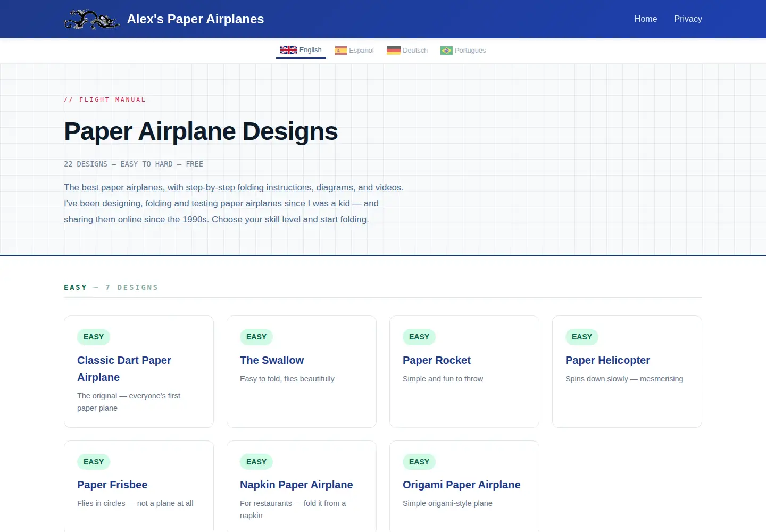Click the intro paragraph starting 'The best paper airplanes'

coord(234,203)
